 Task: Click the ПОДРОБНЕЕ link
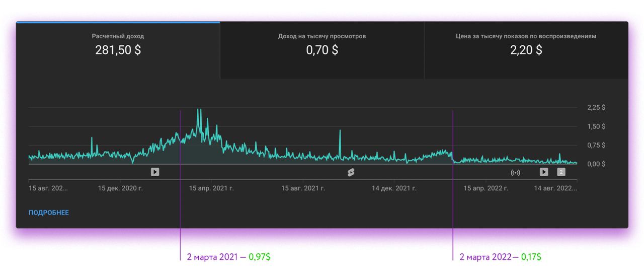point(49,213)
